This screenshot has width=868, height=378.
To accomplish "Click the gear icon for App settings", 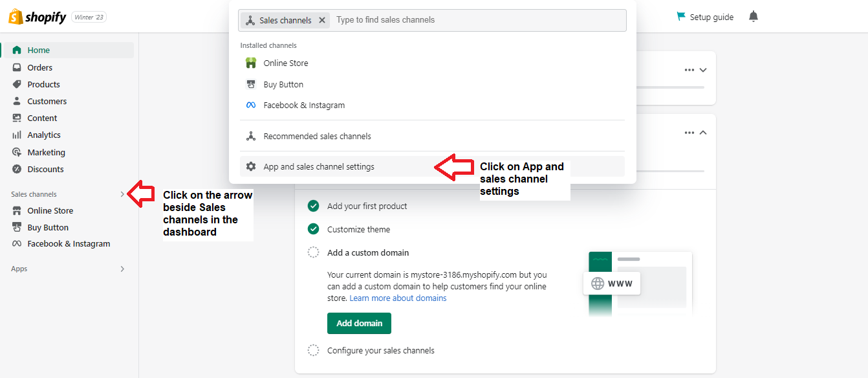I will [x=251, y=166].
